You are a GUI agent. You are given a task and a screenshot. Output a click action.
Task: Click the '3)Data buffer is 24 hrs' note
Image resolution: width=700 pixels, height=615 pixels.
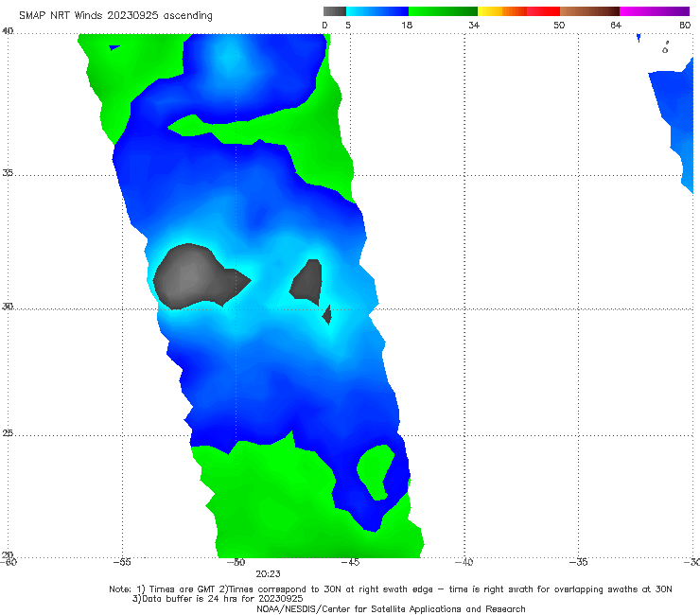click(x=218, y=599)
